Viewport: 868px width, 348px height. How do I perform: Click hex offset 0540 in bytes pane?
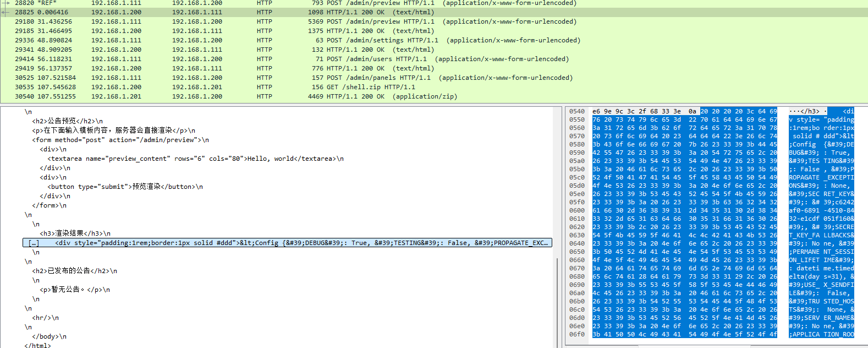tap(577, 111)
